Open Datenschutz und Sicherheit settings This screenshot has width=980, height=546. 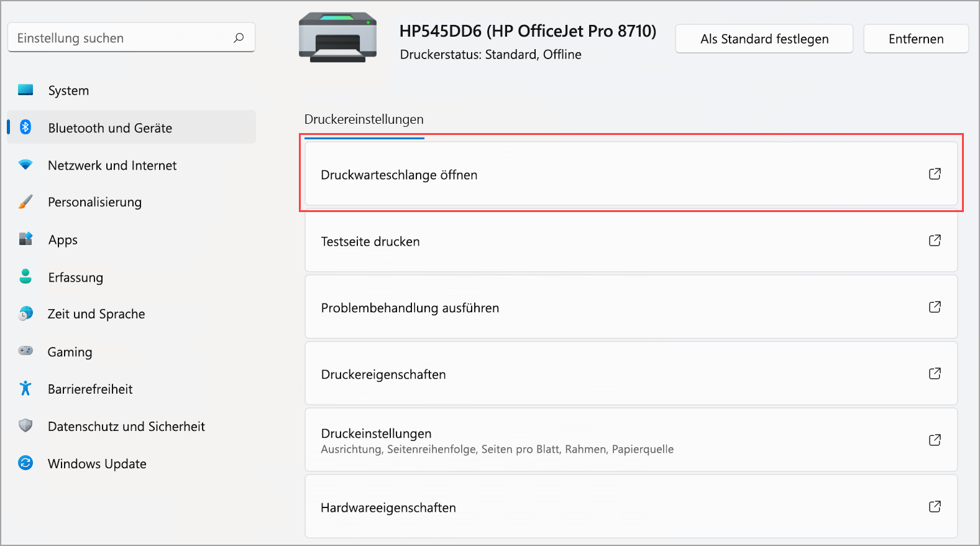(131, 426)
